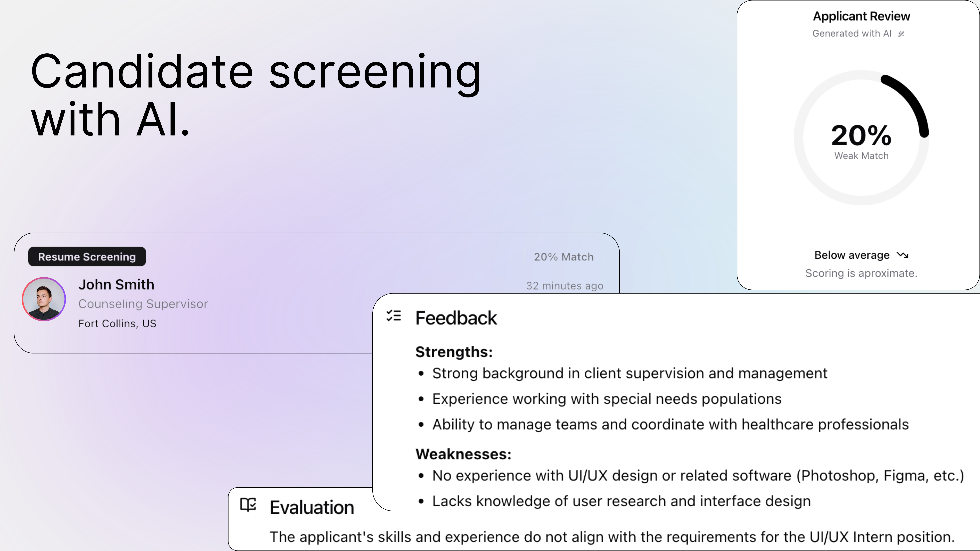Open John Smith's profile photo
Image resolution: width=980 pixels, height=551 pixels.
[x=44, y=299]
